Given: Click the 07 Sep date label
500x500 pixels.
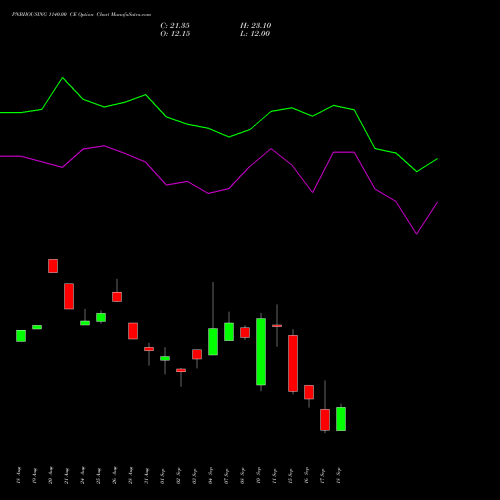Looking at the screenshot, I should 227,476.
